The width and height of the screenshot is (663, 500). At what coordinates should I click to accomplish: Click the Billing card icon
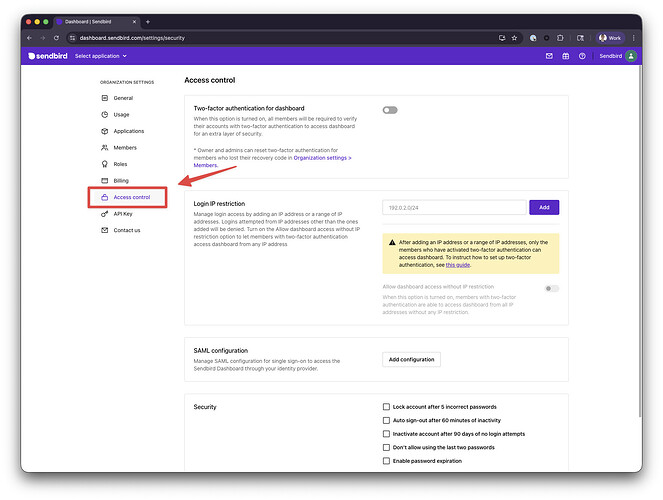104,180
